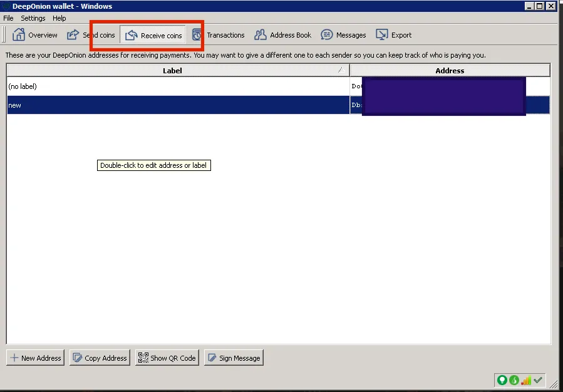Click the Messages speech bubble icon
Image resolution: width=563 pixels, height=392 pixels.
pyautogui.click(x=327, y=35)
